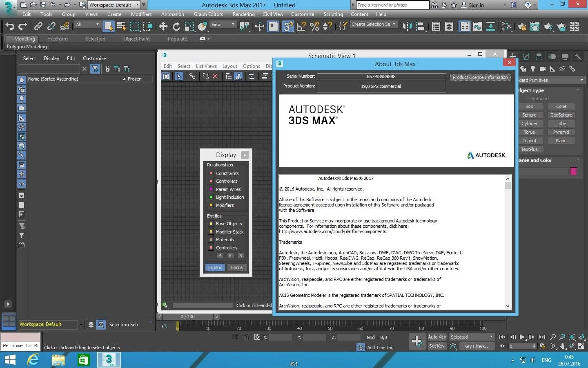This screenshot has width=588, height=368.
Task: Click the Undo arrow in main toolbar
Action: click(x=10, y=27)
